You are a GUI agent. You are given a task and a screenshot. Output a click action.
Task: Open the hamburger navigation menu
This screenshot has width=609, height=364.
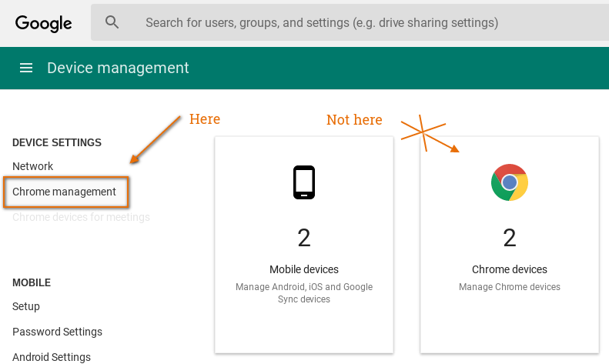point(26,68)
